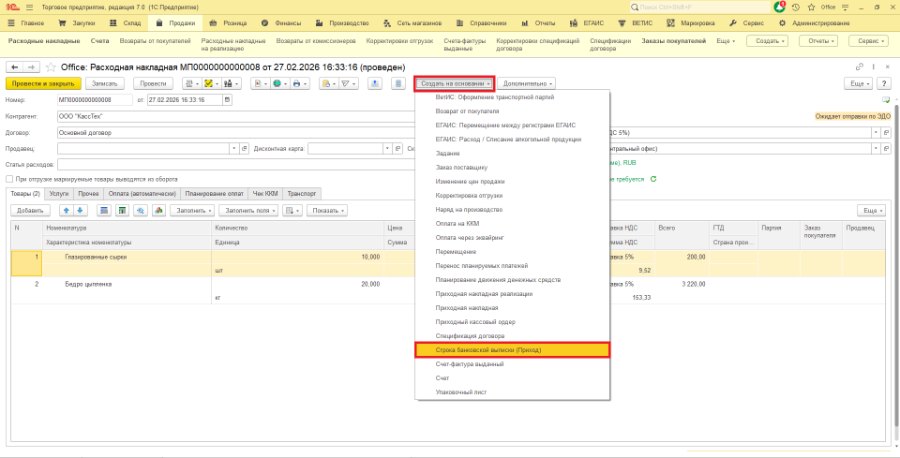900x458 pixels.
Task: Open the Транспорт tab
Action: pyautogui.click(x=301, y=194)
